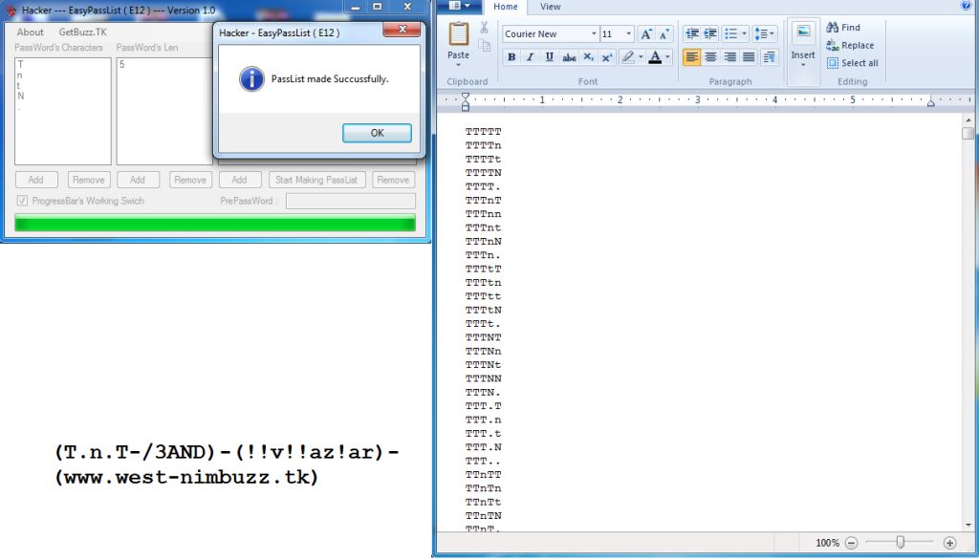Viewport: 979px width, 560px height.
Task: Click the 100% zoom level label
Action: [827, 543]
